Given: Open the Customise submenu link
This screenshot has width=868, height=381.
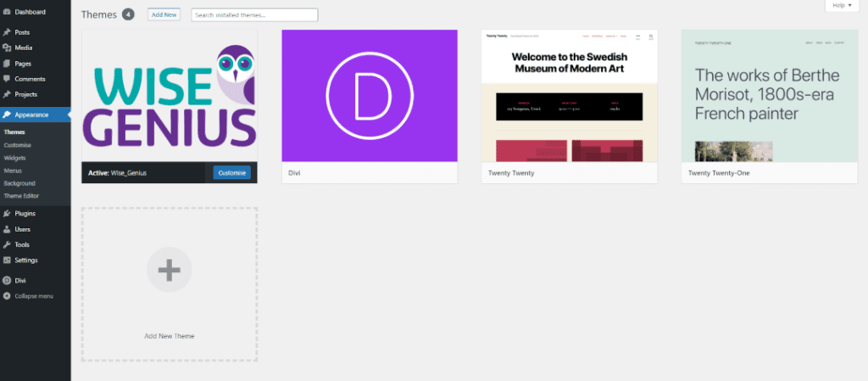Looking at the screenshot, I should click(17, 145).
